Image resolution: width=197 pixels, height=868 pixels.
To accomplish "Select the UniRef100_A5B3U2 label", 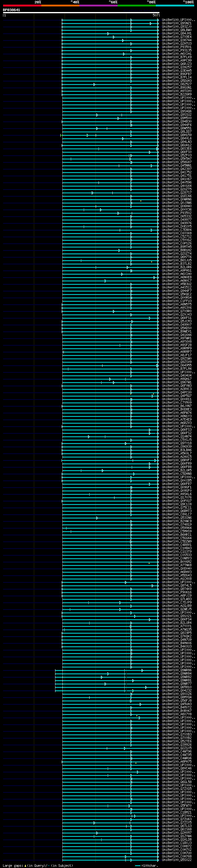I will [x=177, y=284].
